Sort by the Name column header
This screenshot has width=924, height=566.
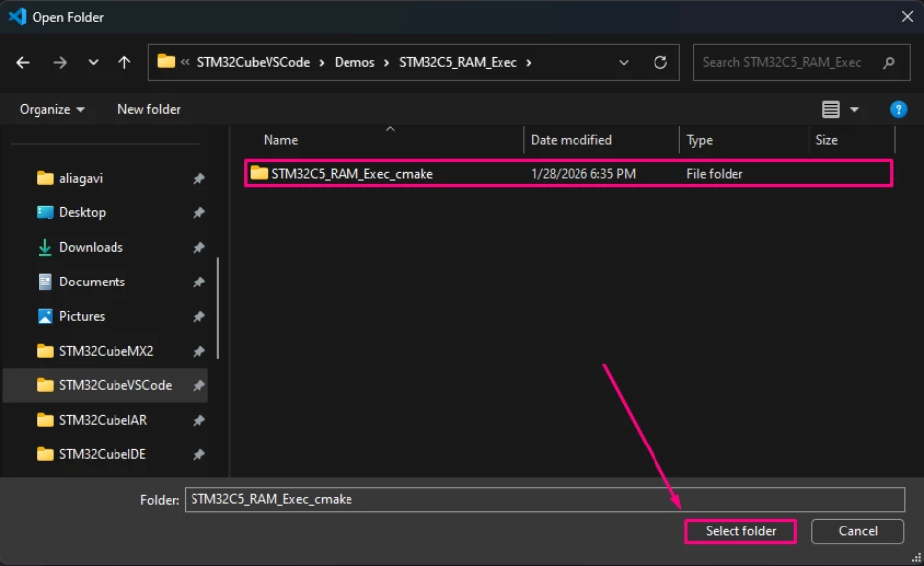pyautogui.click(x=280, y=140)
